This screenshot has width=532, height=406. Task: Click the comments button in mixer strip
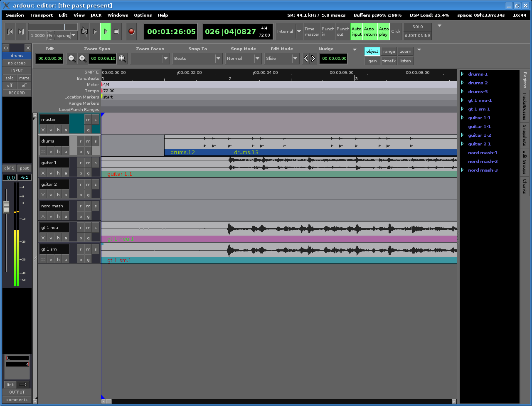pos(17,400)
